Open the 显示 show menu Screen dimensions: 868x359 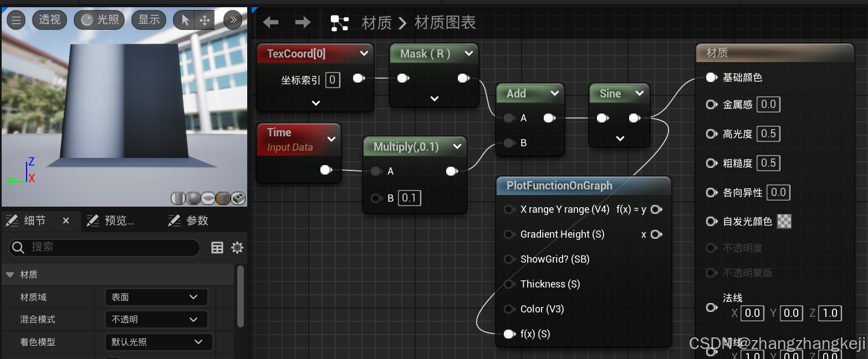149,20
